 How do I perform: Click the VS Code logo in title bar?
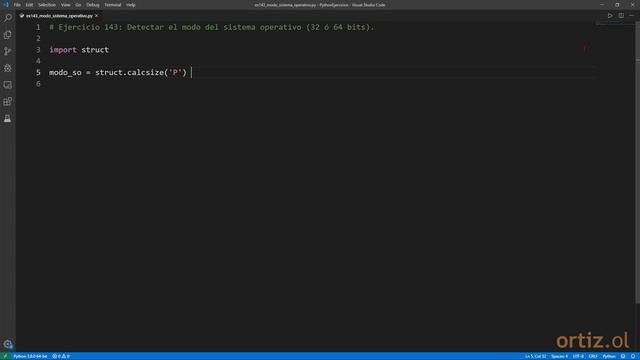(6, 5)
